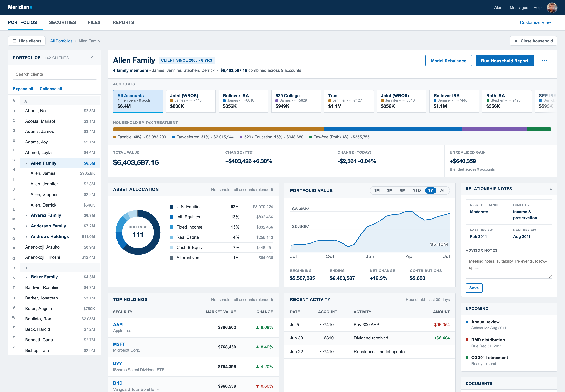Expand the Andrews Holdings node
This screenshot has width=565, height=392.
coord(26,237)
